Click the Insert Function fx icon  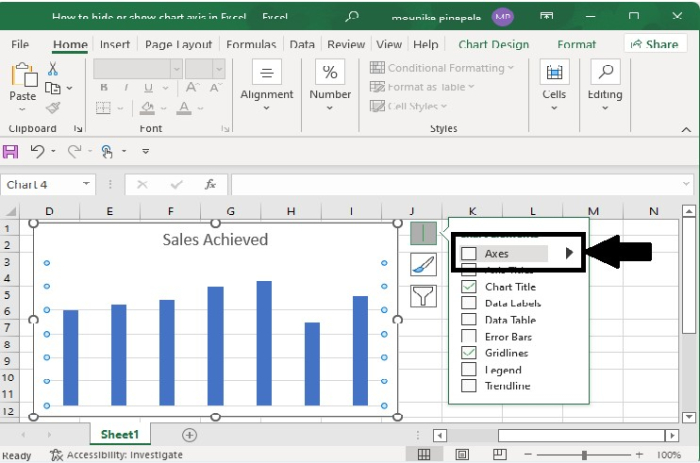click(x=210, y=185)
